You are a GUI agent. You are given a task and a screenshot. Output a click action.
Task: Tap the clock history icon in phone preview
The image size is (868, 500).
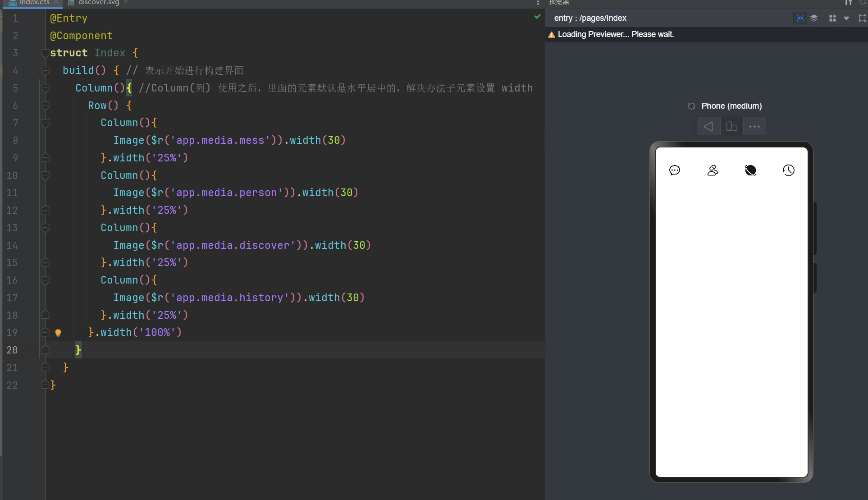pos(788,170)
